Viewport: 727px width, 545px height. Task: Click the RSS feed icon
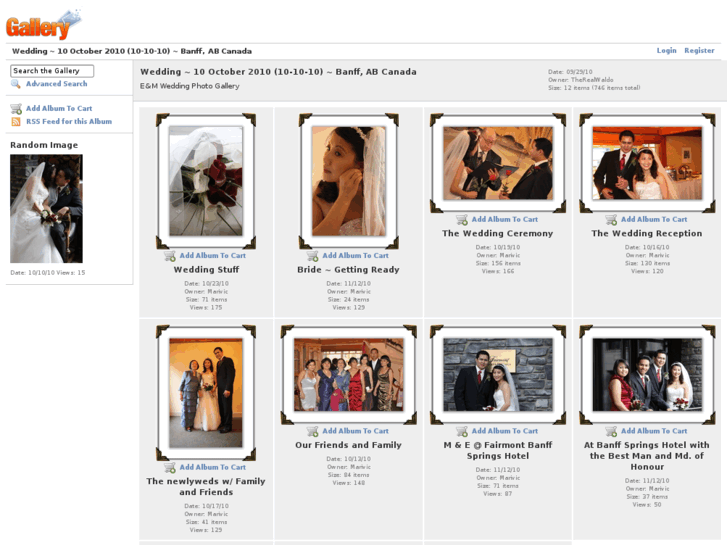[x=16, y=122]
